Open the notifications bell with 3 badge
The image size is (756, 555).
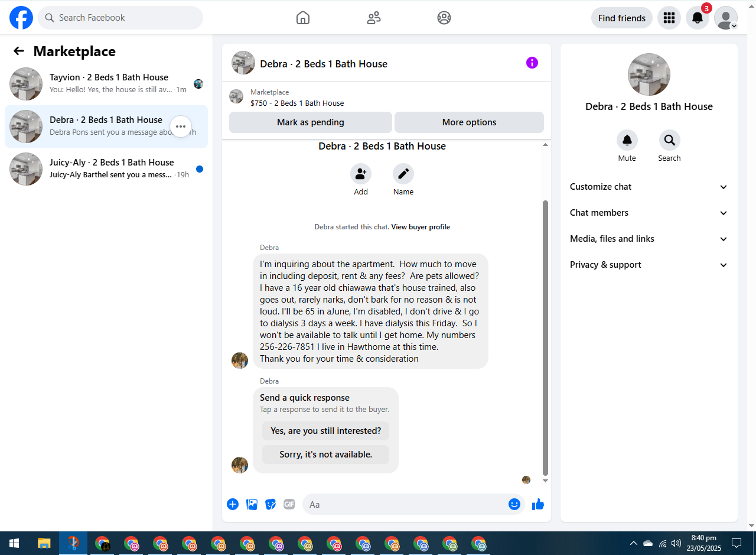point(698,18)
